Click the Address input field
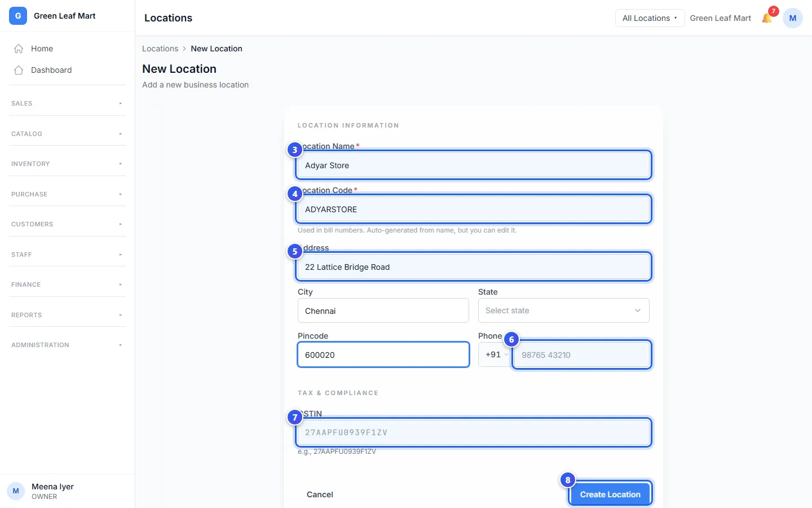The width and height of the screenshot is (812, 508). tap(474, 267)
